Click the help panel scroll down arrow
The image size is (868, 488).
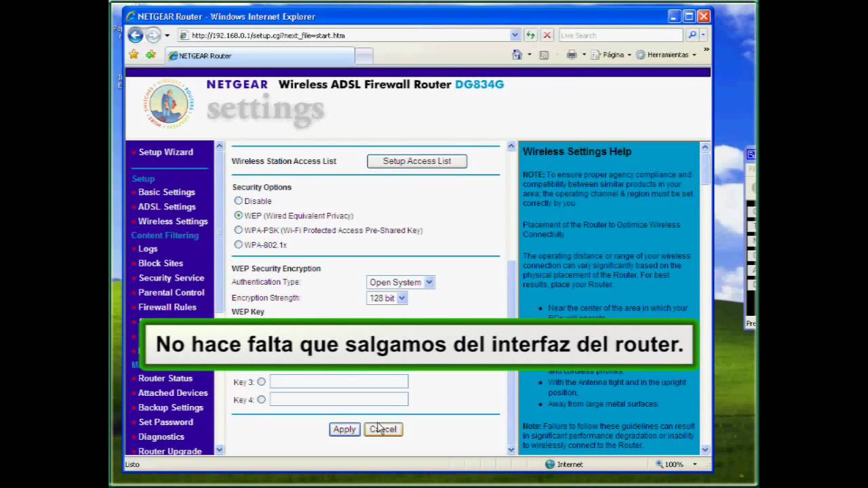(x=705, y=449)
